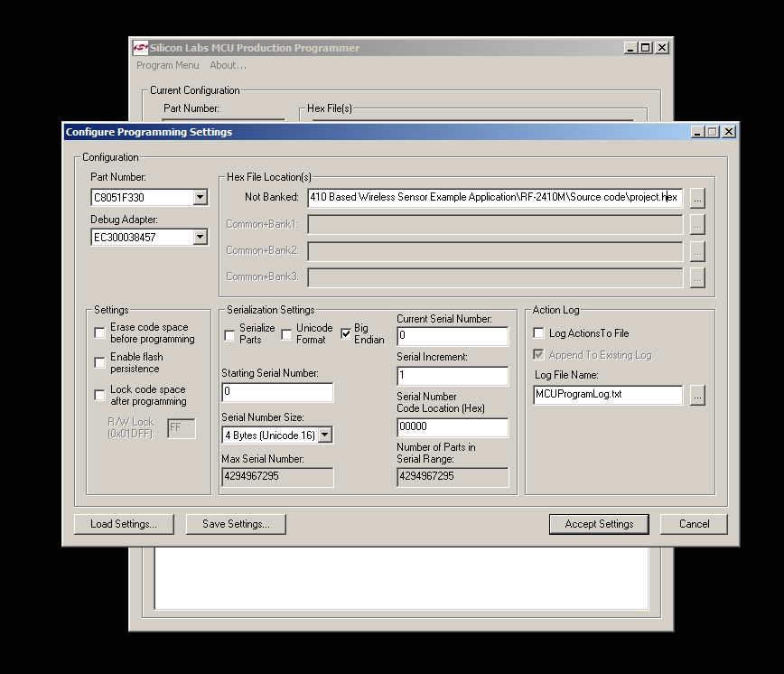Screen dimensions: 784x674
Task: Enable flash persistence
Action: [99, 362]
